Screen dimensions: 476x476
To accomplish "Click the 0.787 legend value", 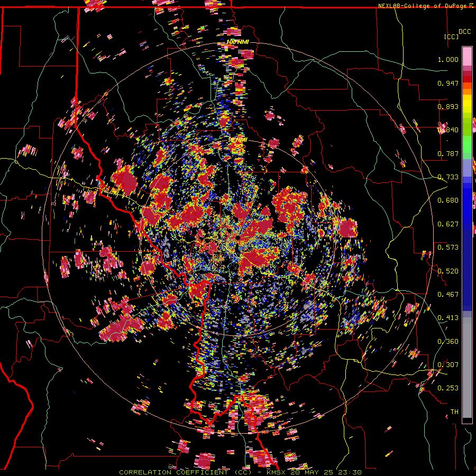I will click(x=448, y=153).
